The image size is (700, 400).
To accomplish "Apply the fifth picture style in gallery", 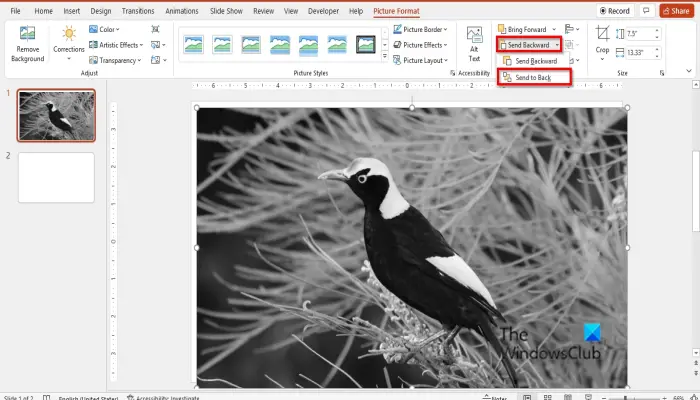I will (x=308, y=45).
